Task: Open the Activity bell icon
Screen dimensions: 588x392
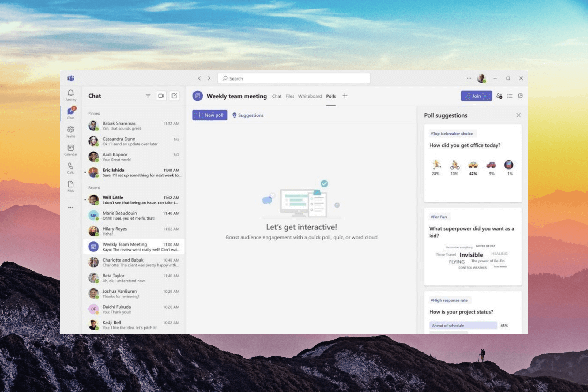Action: tap(71, 95)
